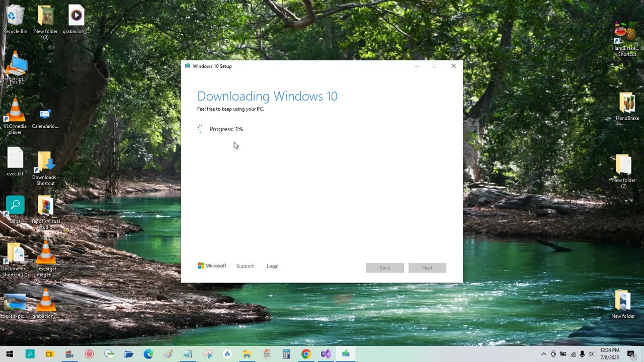Open Visual Studio from the taskbar
The image size is (644, 362).
[326, 354]
